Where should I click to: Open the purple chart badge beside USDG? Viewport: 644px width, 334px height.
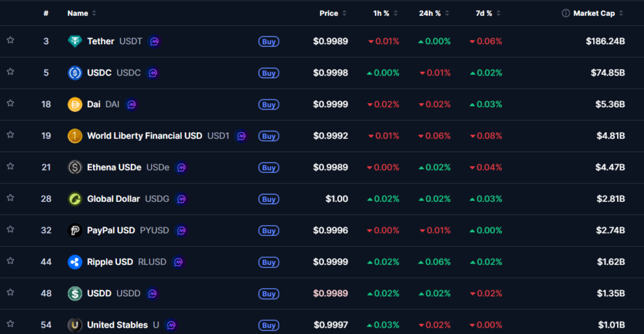coord(182,199)
